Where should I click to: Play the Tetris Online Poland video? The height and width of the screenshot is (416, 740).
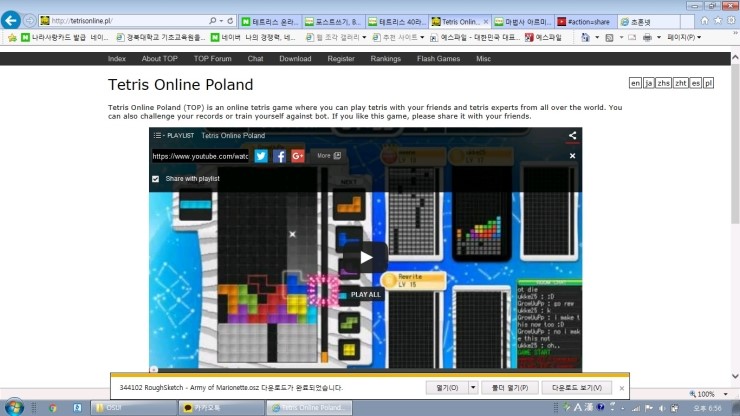[366, 257]
